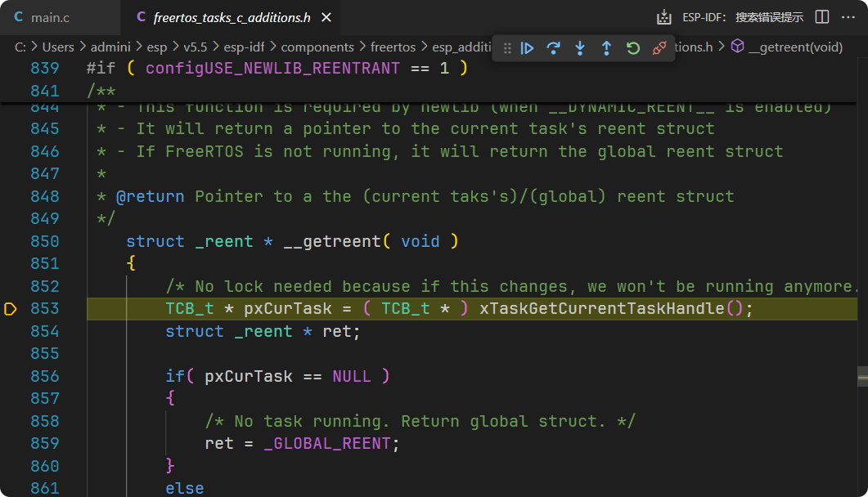Click the ESP-IDF download icon
Viewport: 868px width, 497px height.
[664, 17]
